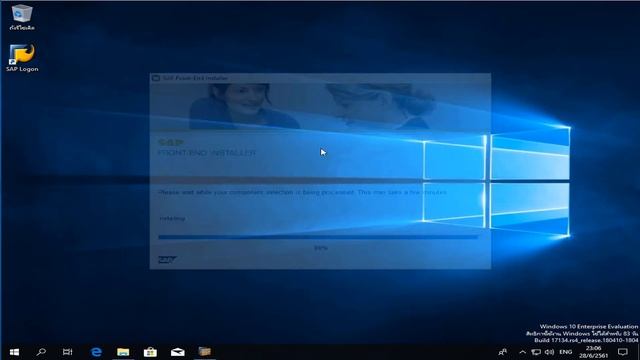Select the SAP Logon desktop shortcut
640x360 pixels.
22,58
